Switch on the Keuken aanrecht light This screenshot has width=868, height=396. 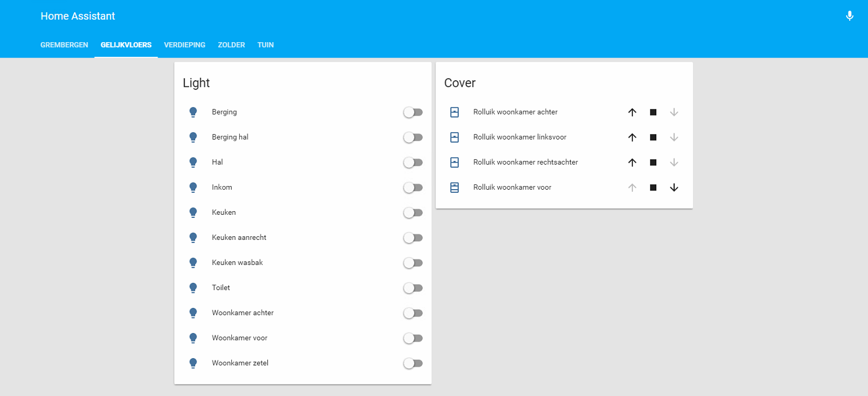pyautogui.click(x=413, y=238)
